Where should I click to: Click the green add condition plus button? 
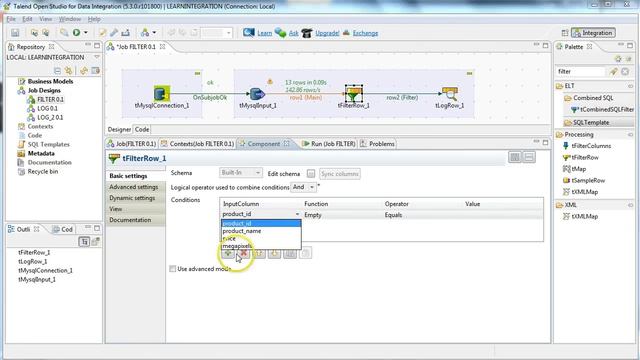tap(228, 253)
